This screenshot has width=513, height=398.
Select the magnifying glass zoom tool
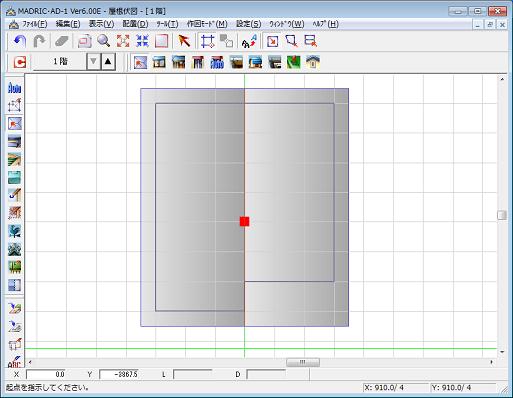[x=104, y=41]
